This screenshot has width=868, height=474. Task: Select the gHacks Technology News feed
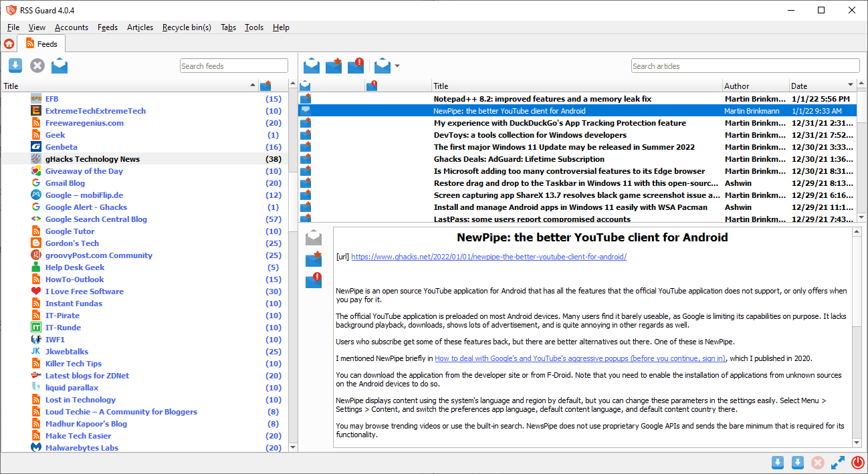click(92, 158)
